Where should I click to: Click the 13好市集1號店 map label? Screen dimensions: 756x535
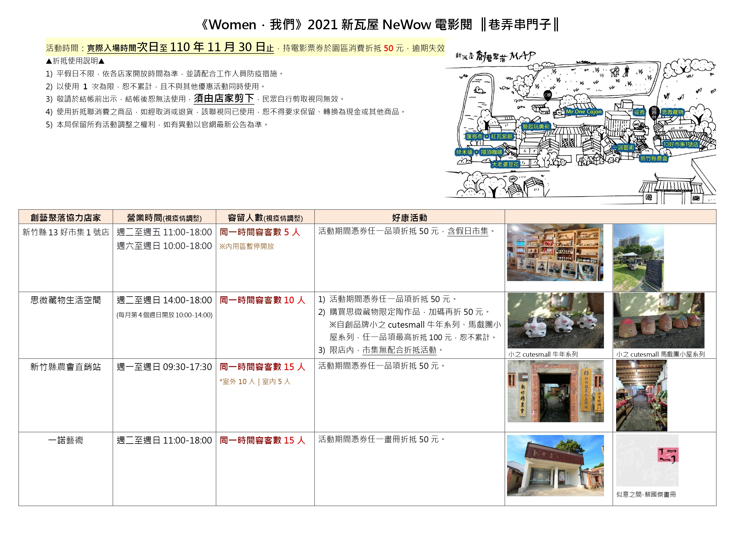(681, 144)
